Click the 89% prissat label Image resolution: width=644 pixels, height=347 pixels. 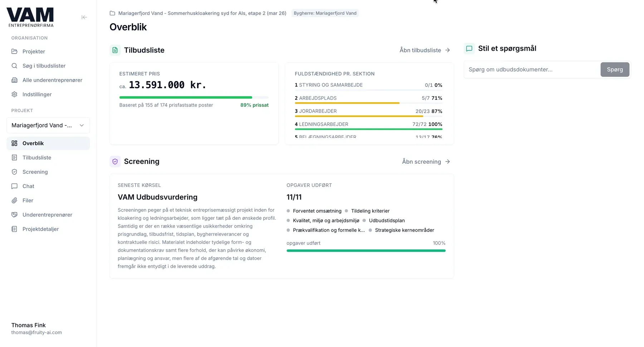point(254,105)
